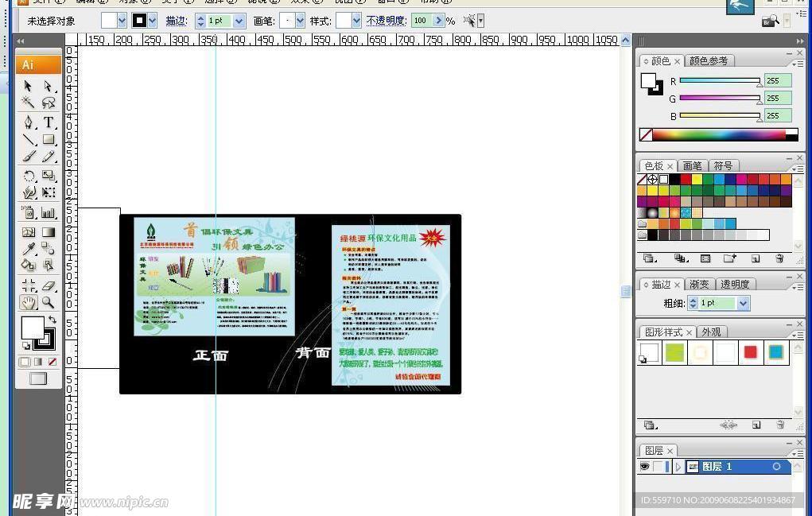Viewport: 812px width, 516px height.
Task: Create new swatch in 色板 panel
Action: [x=755, y=258]
